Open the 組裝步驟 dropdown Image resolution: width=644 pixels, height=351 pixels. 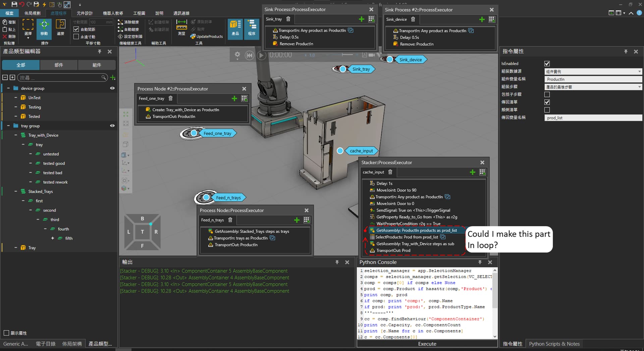[x=593, y=87]
